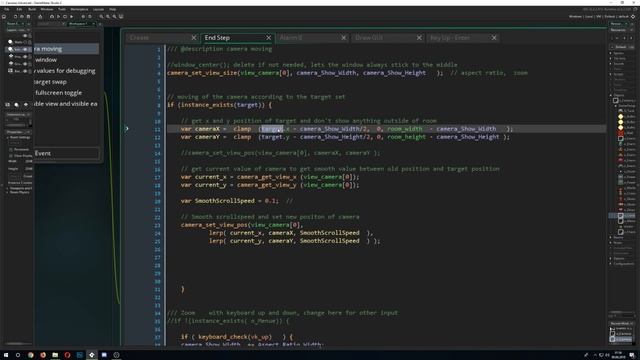Image resolution: width=640 pixels, height=360 pixels.
Task: Expand the Scripts resource folder
Action: tap(611, 74)
